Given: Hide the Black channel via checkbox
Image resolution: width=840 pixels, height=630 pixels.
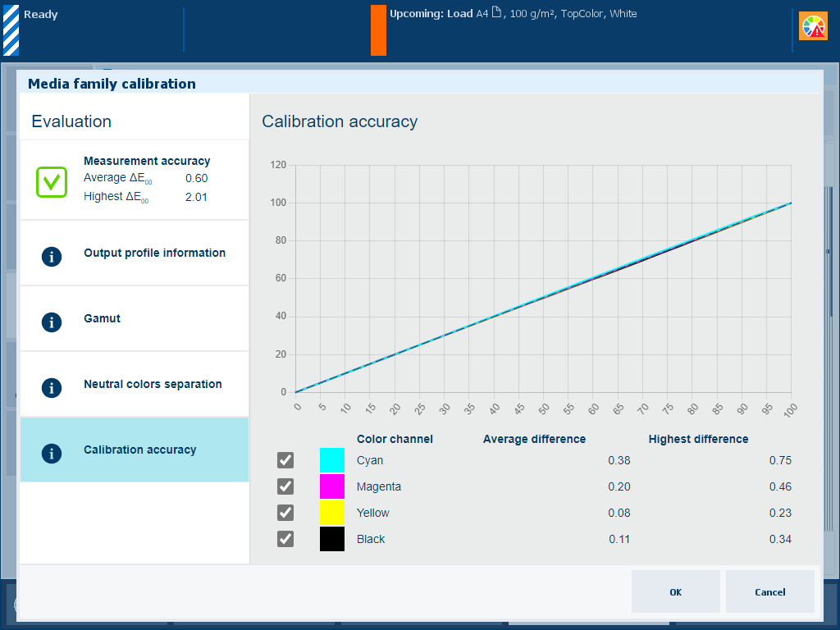Looking at the screenshot, I should [x=285, y=539].
